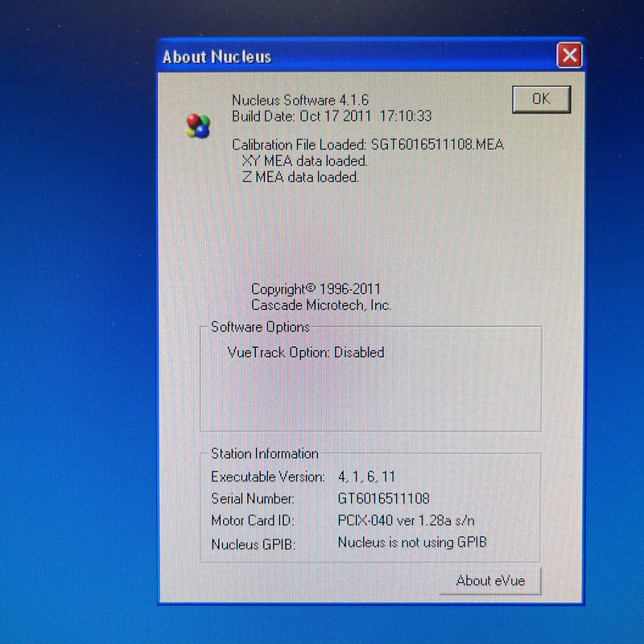
Task: Click the Build Date line
Action: point(332,117)
